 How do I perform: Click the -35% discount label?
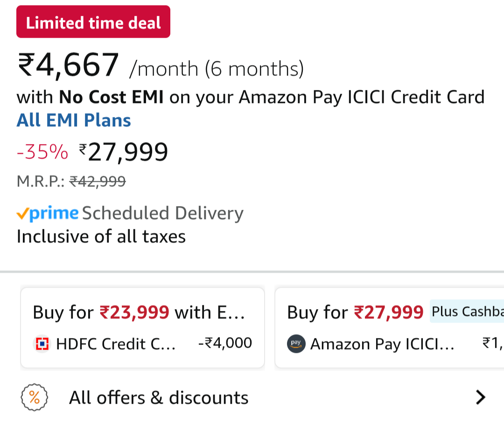(x=42, y=152)
